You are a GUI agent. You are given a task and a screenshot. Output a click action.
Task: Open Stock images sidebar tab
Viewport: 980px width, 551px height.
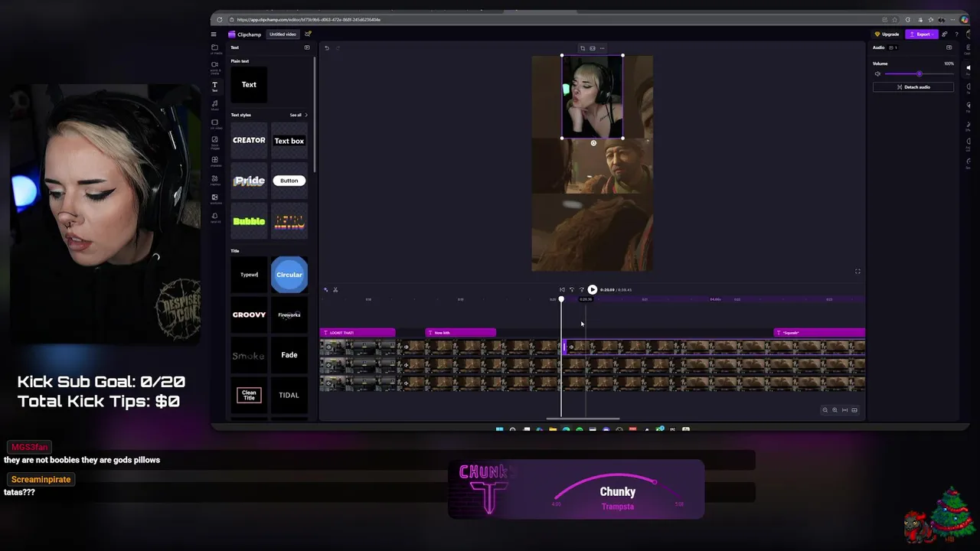(x=215, y=142)
